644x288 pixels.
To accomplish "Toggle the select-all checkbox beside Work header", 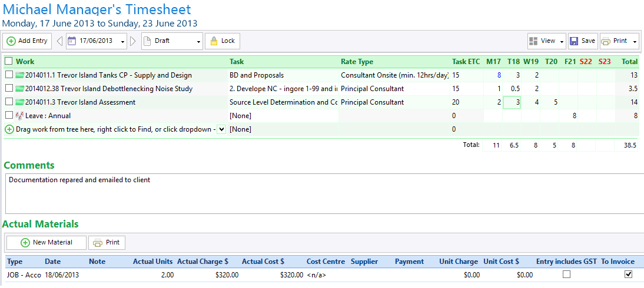I will [x=9, y=61].
